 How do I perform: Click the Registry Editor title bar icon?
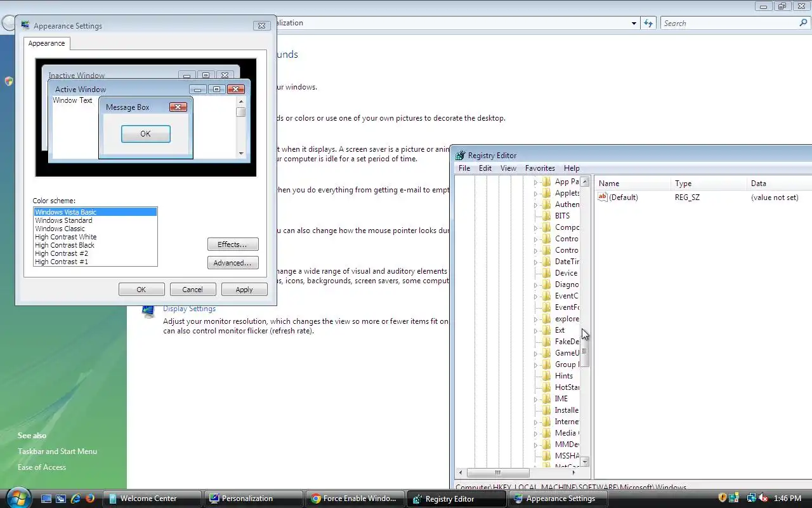click(461, 155)
